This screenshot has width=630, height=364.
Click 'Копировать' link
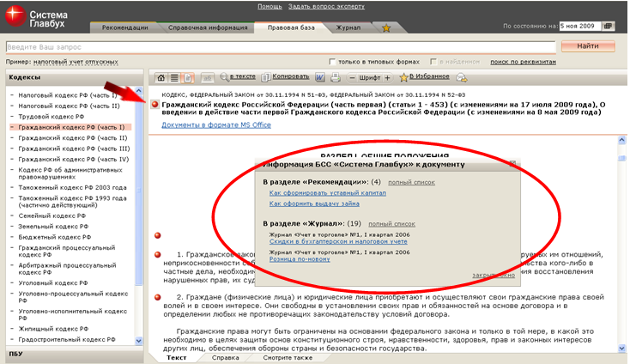click(x=291, y=76)
